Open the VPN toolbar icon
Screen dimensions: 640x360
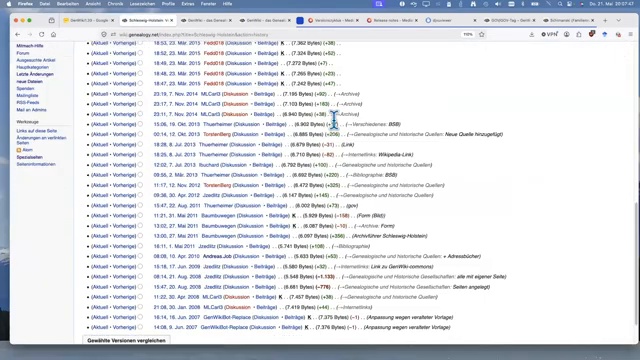tap(549, 35)
